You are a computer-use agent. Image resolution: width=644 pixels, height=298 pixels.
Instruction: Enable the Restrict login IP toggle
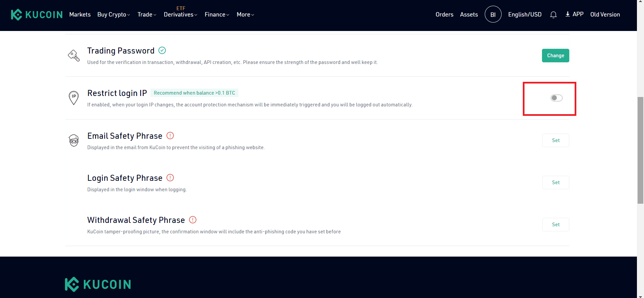coord(556,98)
